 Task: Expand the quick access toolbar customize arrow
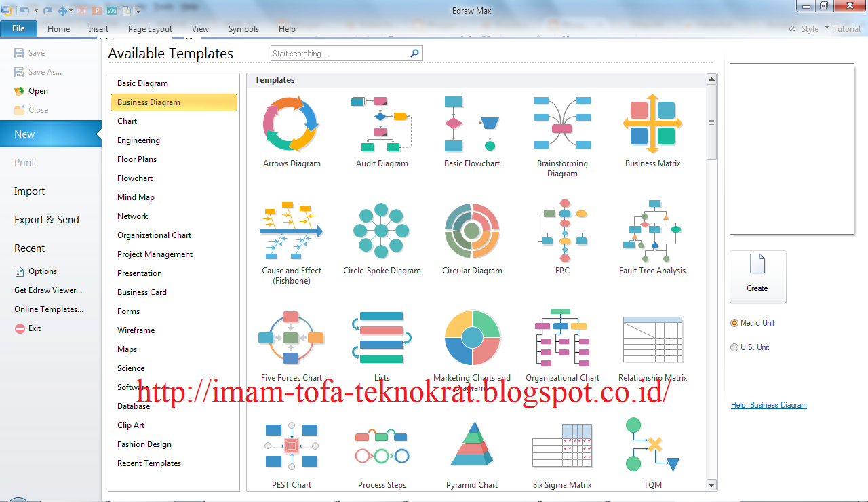point(138,11)
